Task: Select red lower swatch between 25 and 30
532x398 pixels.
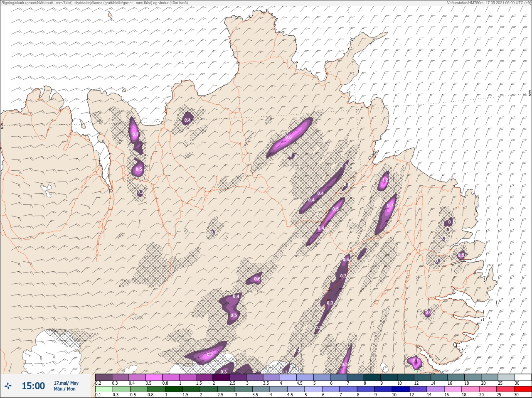Action: (523, 389)
